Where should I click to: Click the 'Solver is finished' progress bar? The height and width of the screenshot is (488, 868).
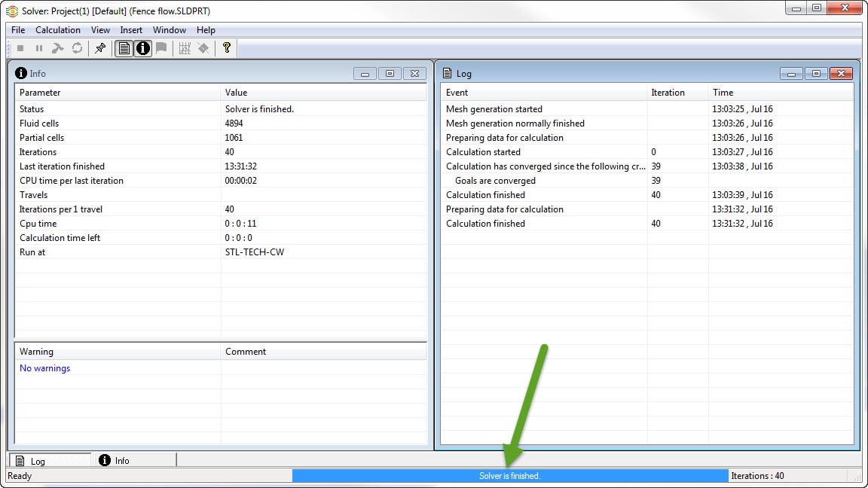pyautogui.click(x=510, y=476)
